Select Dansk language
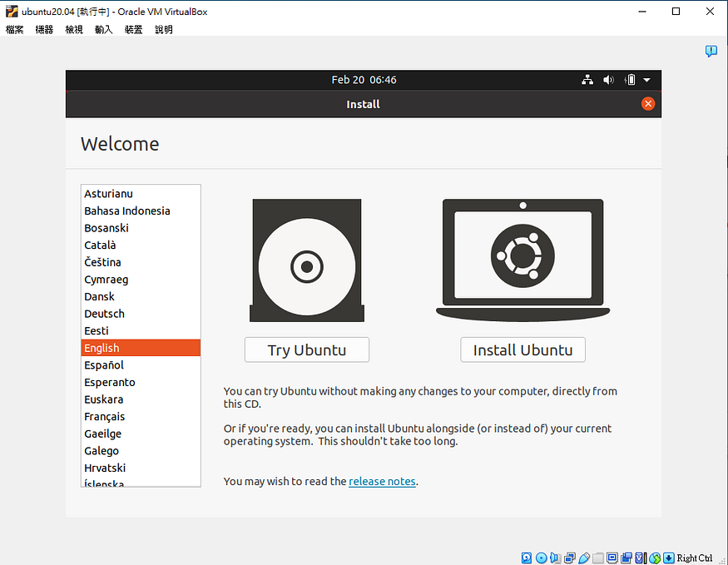Image resolution: width=728 pixels, height=565 pixels. click(x=141, y=297)
